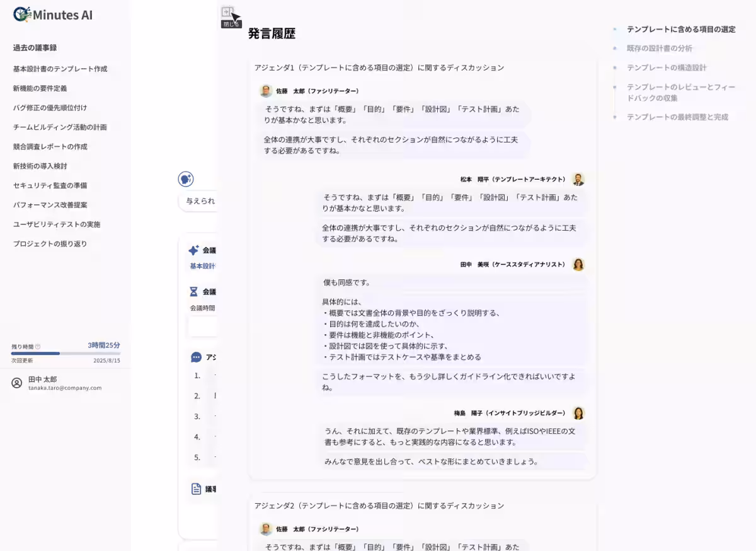Image resolution: width=756 pixels, height=551 pixels.
Task: Click 梅島 陽子's avatar photo
Action: point(578,413)
